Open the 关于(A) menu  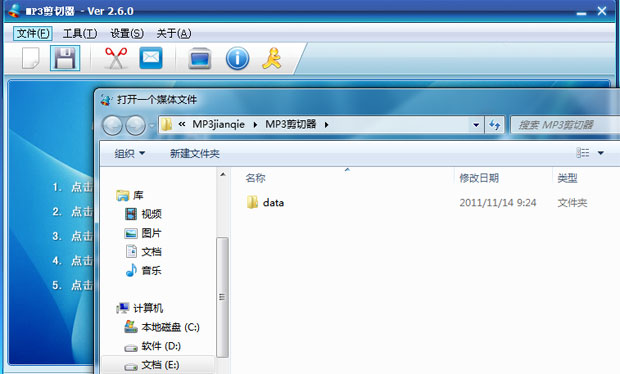[174, 34]
